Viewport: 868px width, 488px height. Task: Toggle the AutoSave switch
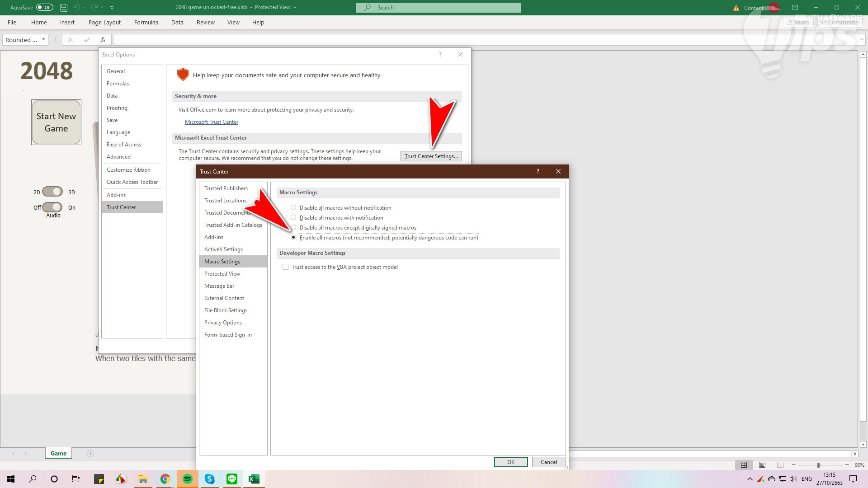pyautogui.click(x=45, y=8)
